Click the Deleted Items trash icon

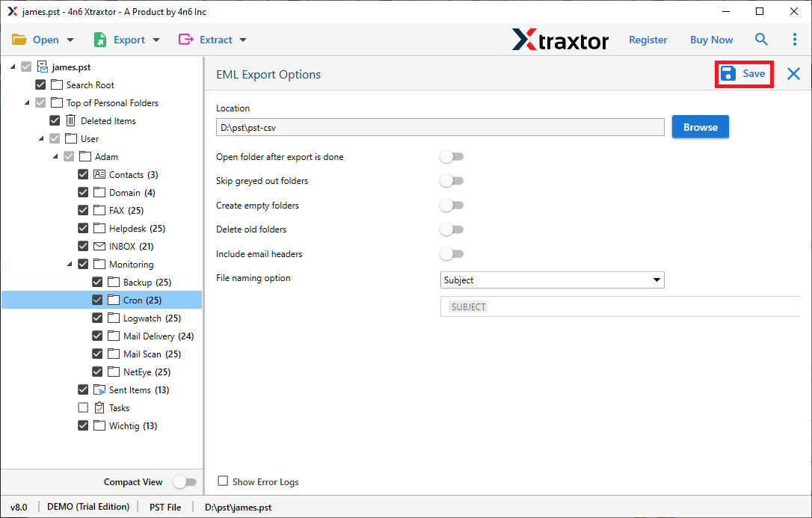[x=71, y=121]
